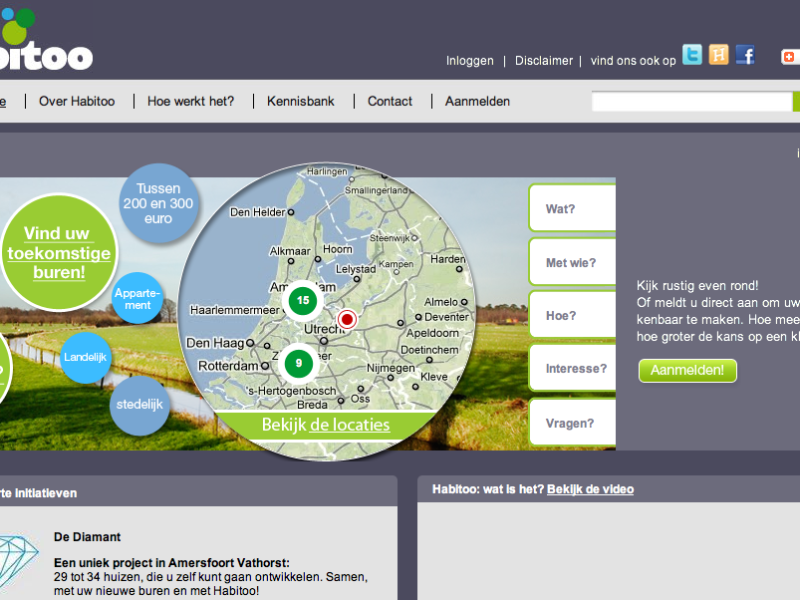Select the Met wie? tab
The width and height of the screenshot is (800, 600).
coord(572,262)
